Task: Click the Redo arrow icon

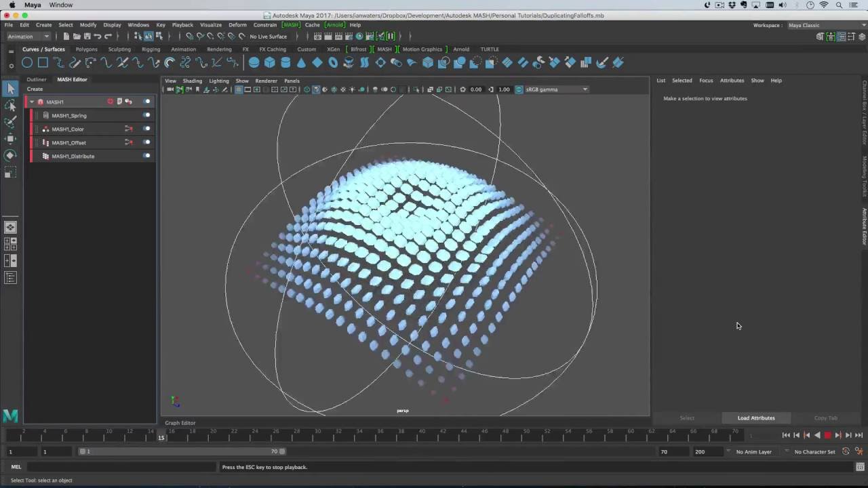Action: coord(108,36)
